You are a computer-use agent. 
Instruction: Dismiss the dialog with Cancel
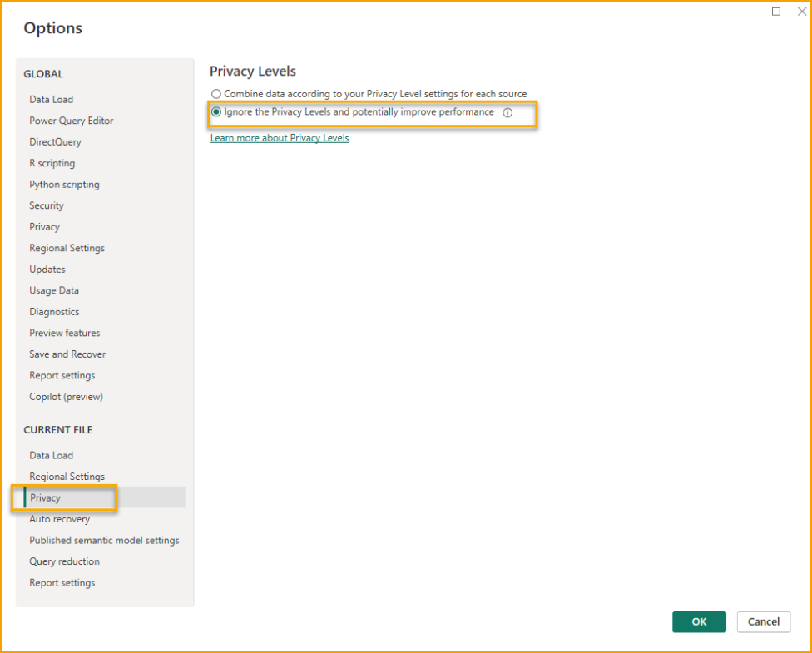tap(763, 621)
